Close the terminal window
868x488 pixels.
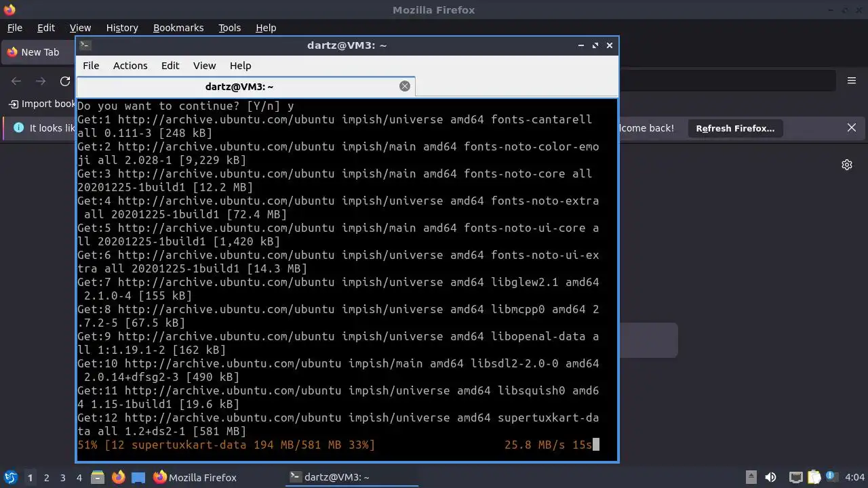pos(610,45)
